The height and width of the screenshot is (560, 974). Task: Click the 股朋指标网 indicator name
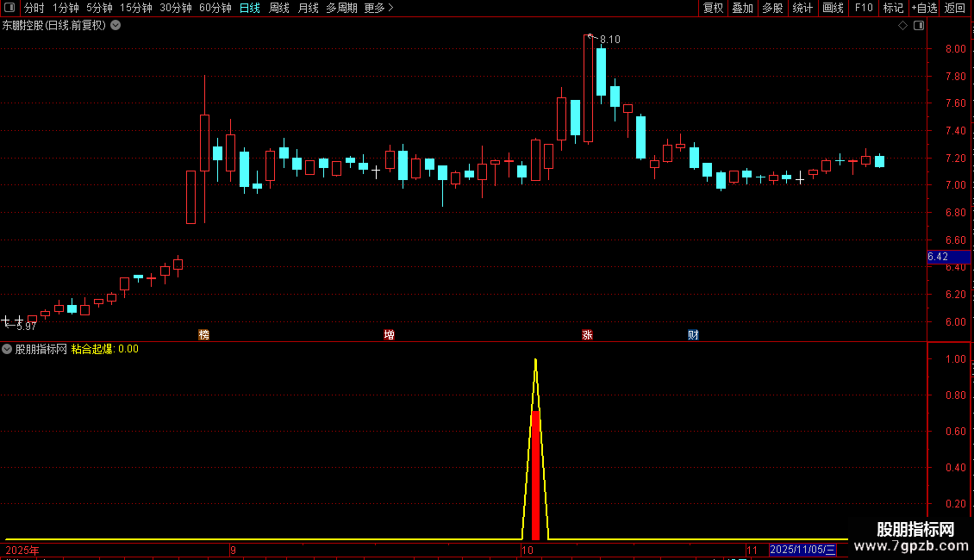41,349
